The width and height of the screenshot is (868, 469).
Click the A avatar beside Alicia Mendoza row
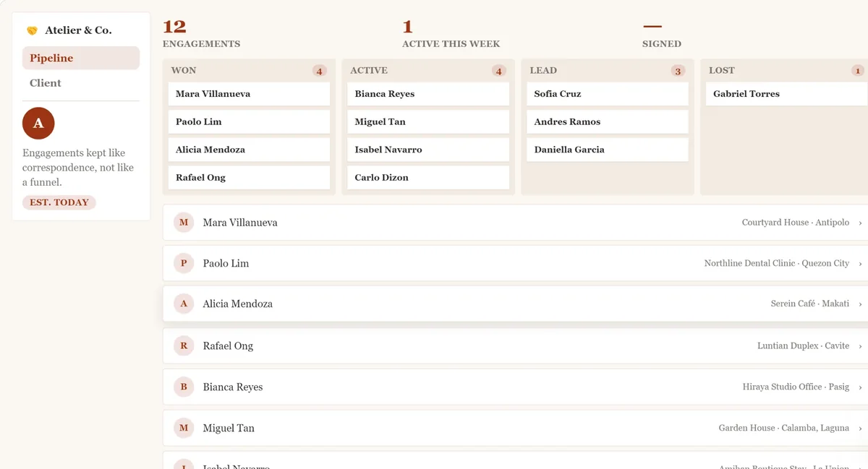pos(184,304)
